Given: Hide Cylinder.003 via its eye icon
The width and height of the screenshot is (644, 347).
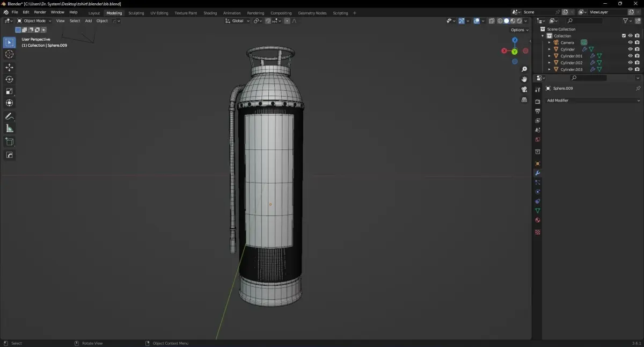Looking at the screenshot, I should [x=631, y=69].
